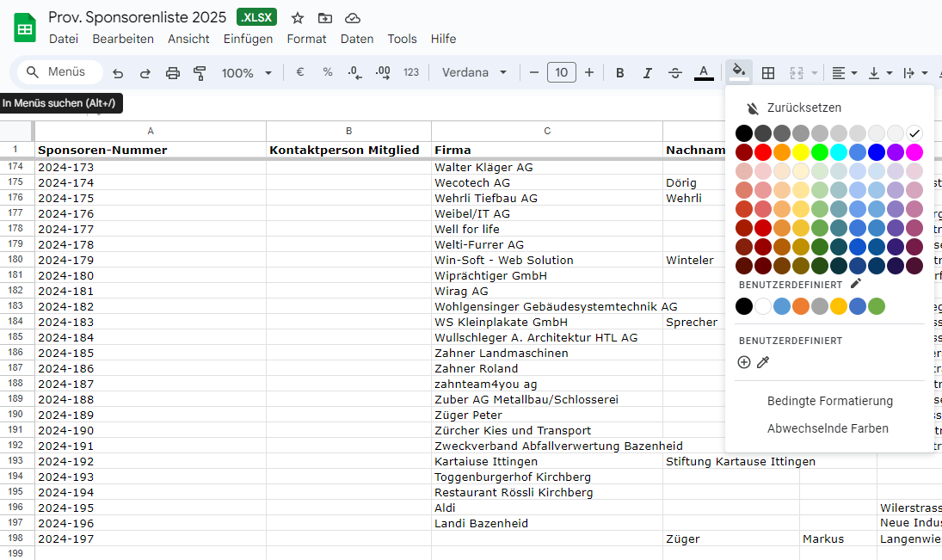Screen dimensions: 942x560
Task: Pick a color with the eyedropper icon
Action: point(764,362)
